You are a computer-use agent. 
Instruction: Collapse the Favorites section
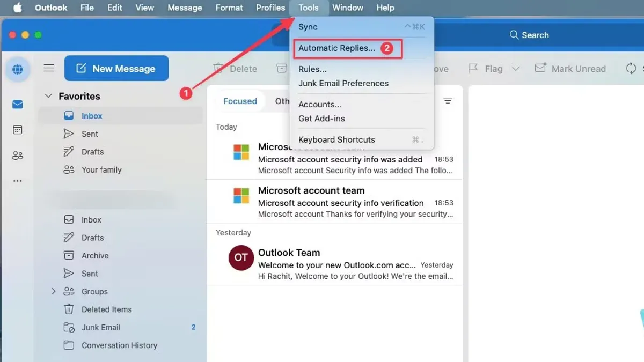pyautogui.click(x=48, y=97)
